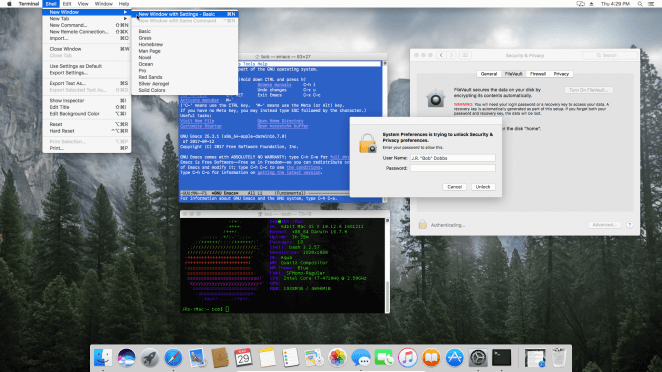The image size is (662, 372).
Task: Select New Command menu item
Action: [87, 25]
